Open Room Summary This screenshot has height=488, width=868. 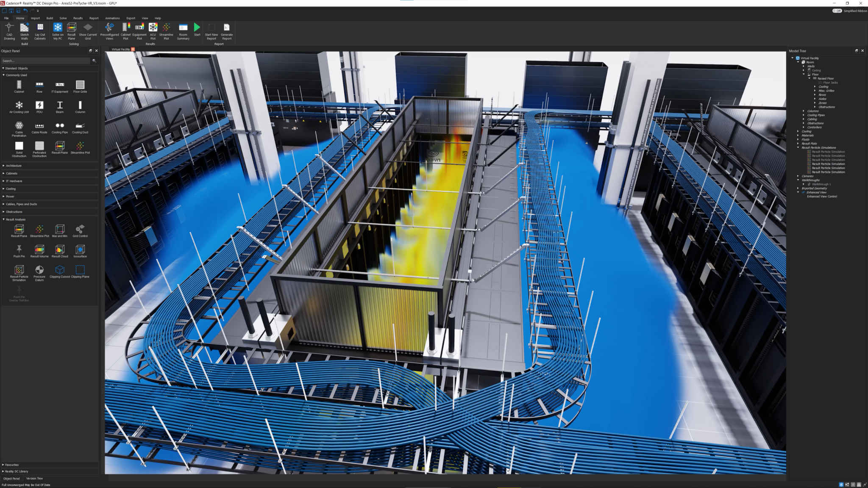pos(183,31)
